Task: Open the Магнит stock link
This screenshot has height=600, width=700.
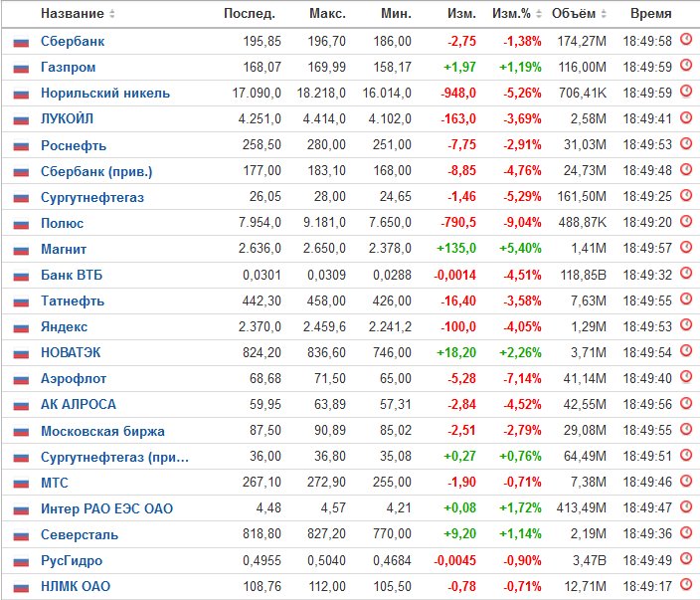Action: tap(64, 250)
